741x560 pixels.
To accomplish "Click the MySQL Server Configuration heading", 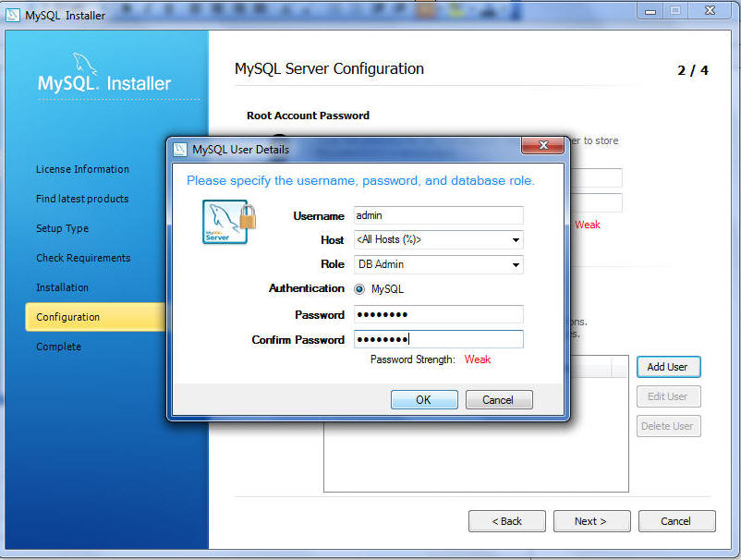I will click(x=330, y=69).
